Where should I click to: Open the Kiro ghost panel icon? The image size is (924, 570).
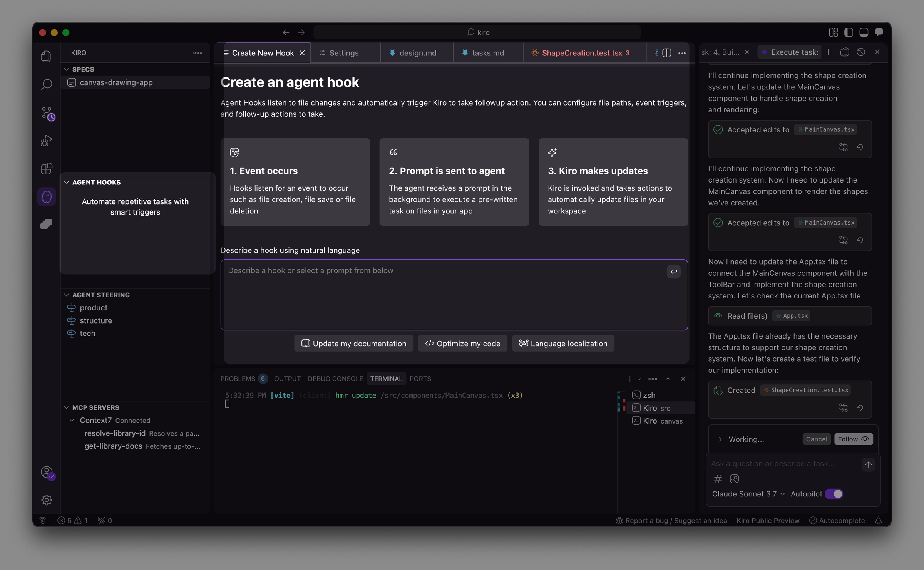[x=46, y=196]
